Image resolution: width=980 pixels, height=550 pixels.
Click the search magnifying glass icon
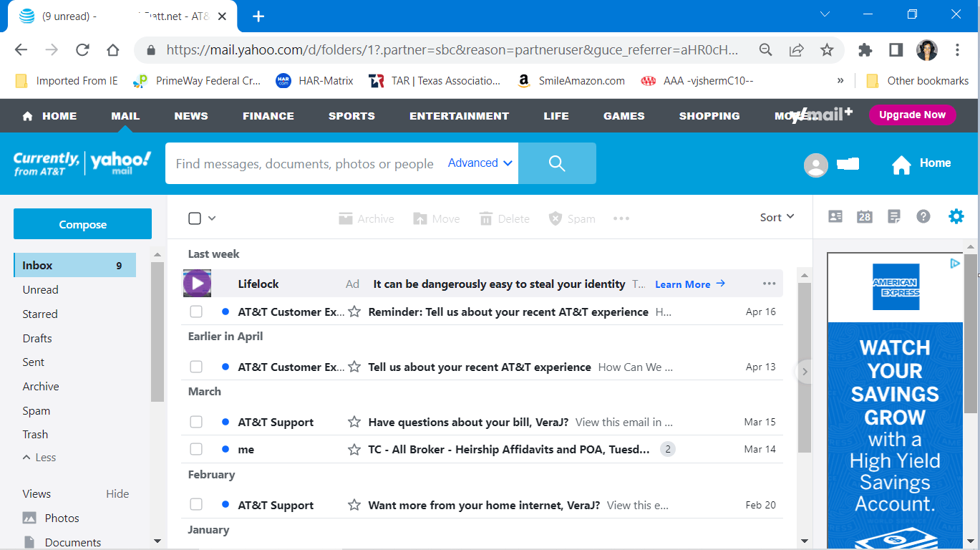click(x=557, y=163)
